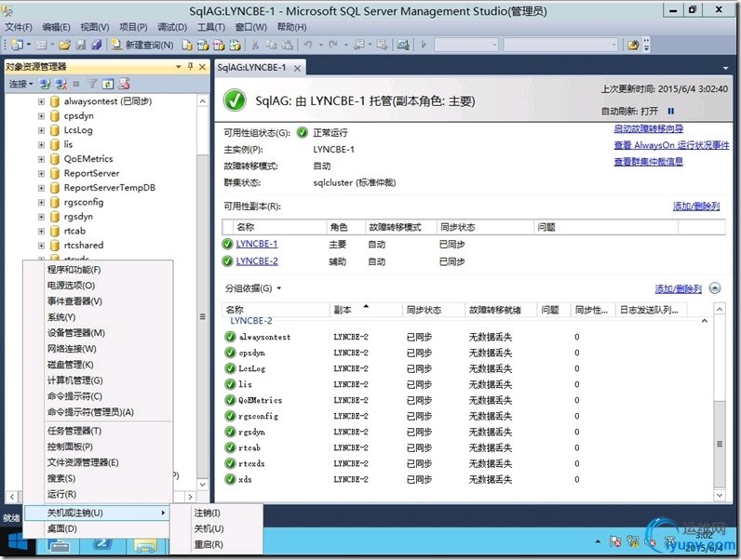Click the Windows Start button on taskbar

[x=18, y=543]
